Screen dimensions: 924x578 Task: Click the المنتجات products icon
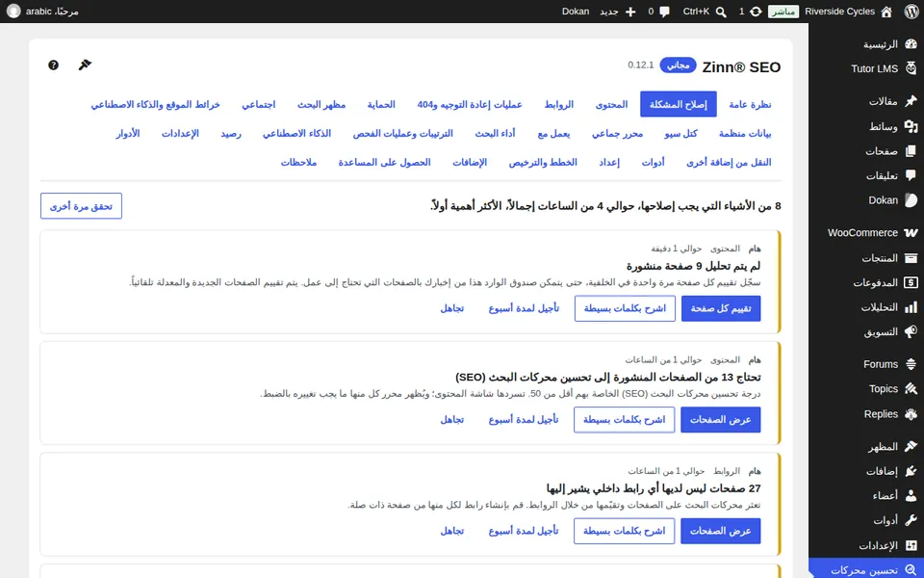pos(911,258)
